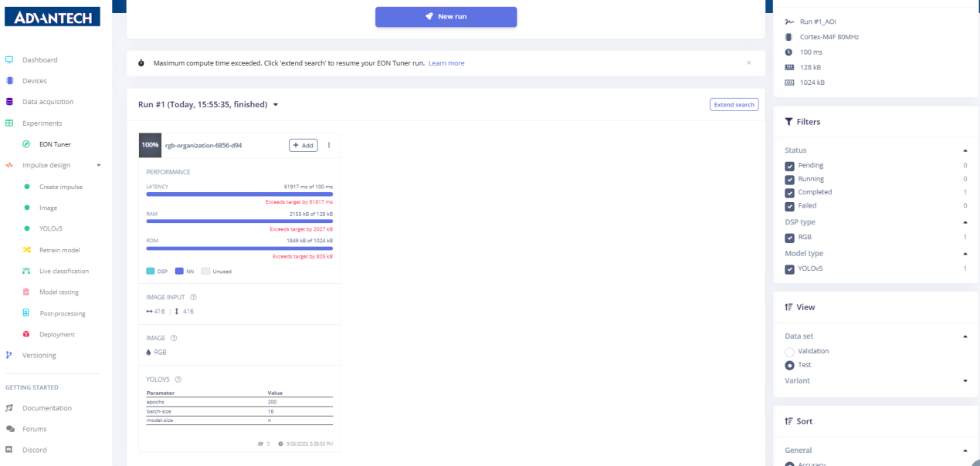Click the Experiments table icon
This screenshot has height=466, width=980.
[10, 123]
